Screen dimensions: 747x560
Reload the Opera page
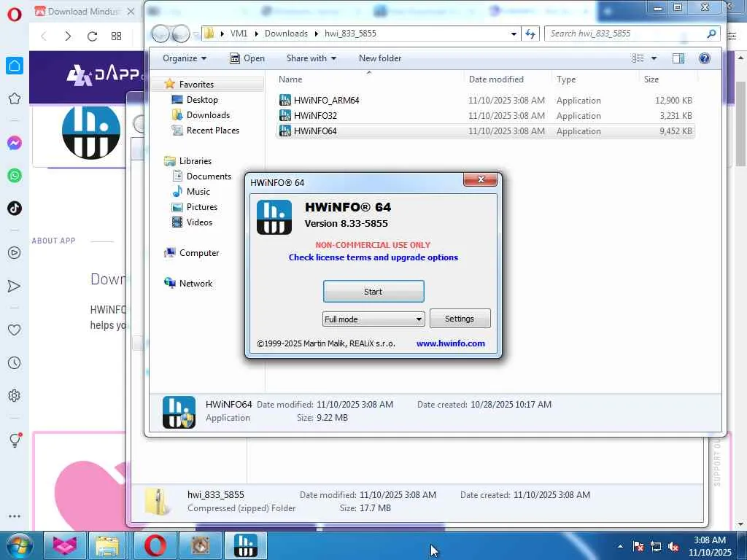(92, 36)
